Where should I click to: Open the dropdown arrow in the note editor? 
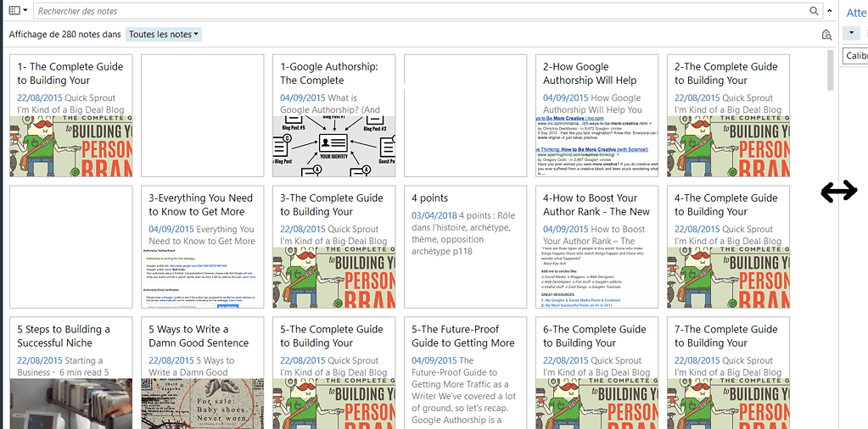pyautogui.click(x=853, y=33)
